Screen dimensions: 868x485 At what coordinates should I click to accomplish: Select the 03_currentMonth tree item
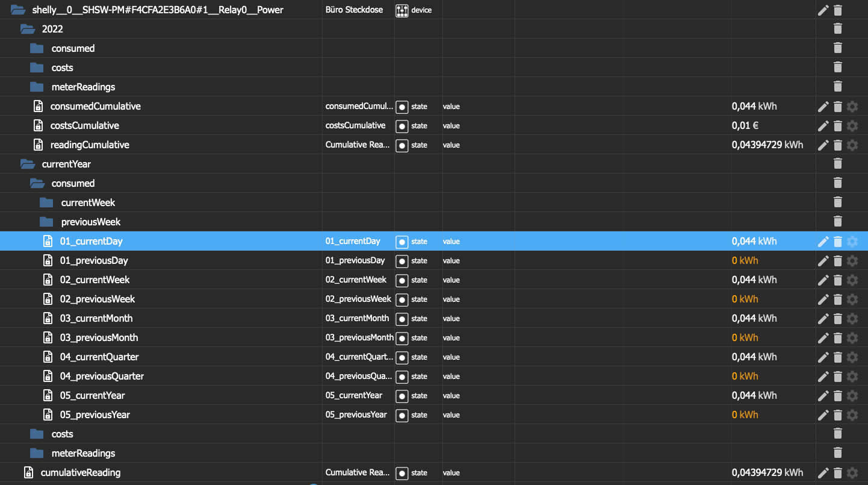point(96,318)
